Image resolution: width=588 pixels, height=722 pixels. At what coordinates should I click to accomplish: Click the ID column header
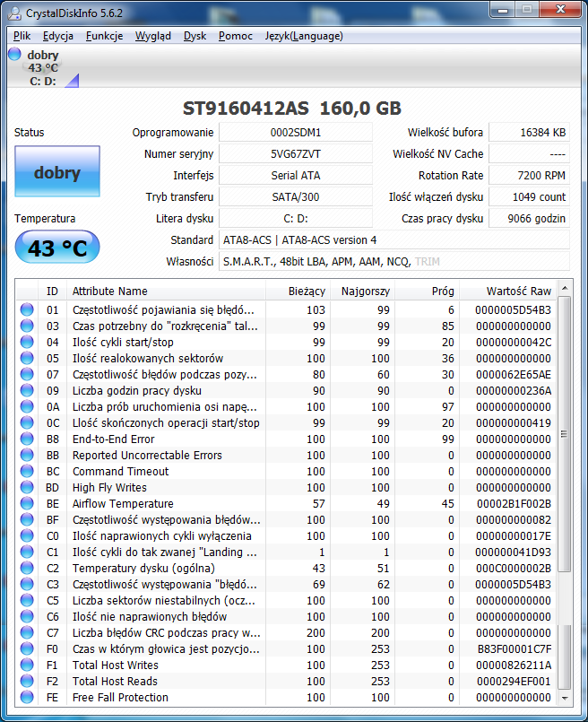(x=53, y=291)
